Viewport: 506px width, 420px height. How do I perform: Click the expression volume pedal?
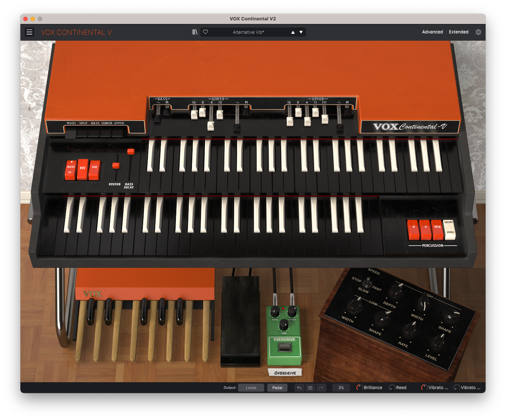tap(240, 321)
